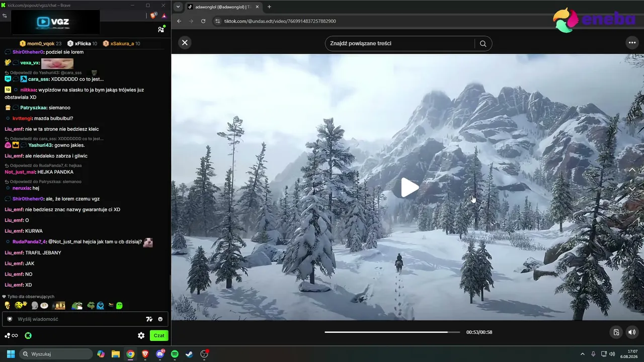The width and height of the screenshot is (644, 362).
Task: Close the adawonglol TikTok tab
Action: point(257,7)
